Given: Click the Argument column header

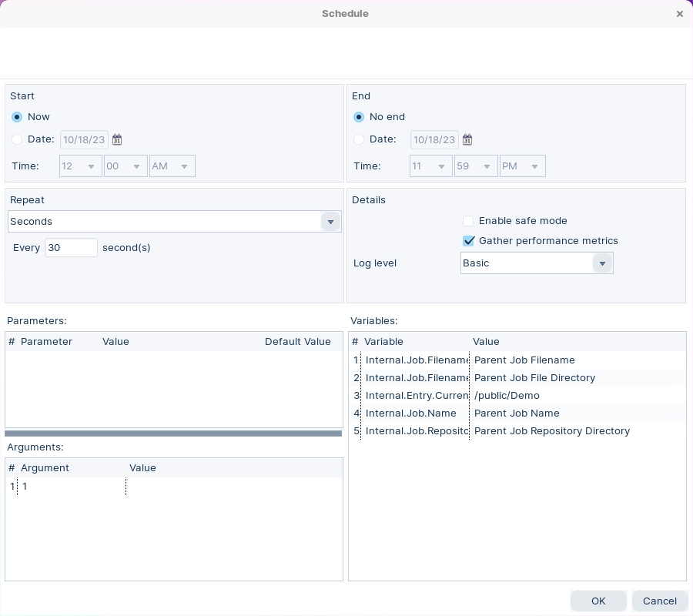Looking at the screenshot, I should point(45,468).
